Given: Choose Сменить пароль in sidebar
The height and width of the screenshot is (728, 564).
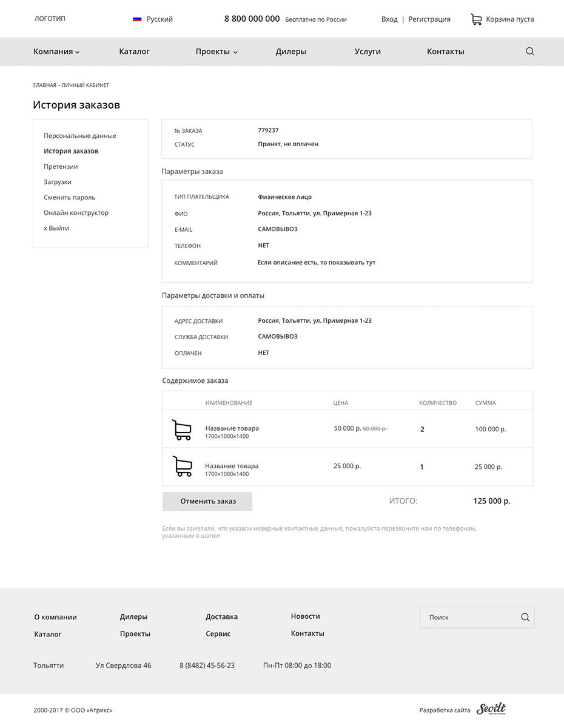Looking at the screenshot, I should pos(70,197).
